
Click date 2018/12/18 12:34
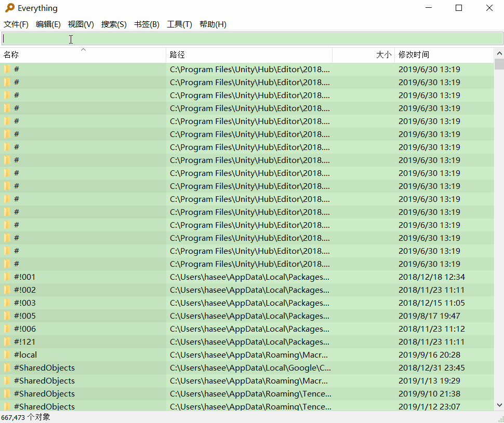(x=432, y=277)
